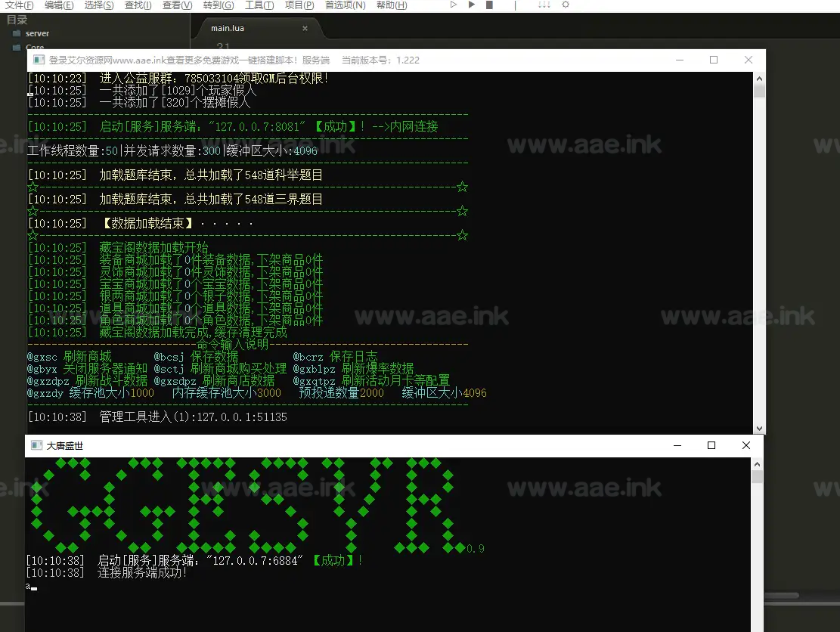
Task: Open the 首选项(N) menu
Action: (x=345, y=5)
